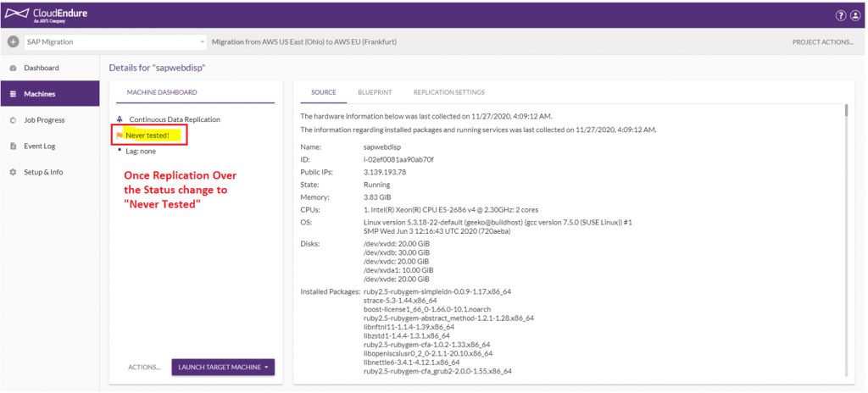
Task: Select the ID value i-02ef0081aa90ab70f
Action: click(x=398, y=160)
